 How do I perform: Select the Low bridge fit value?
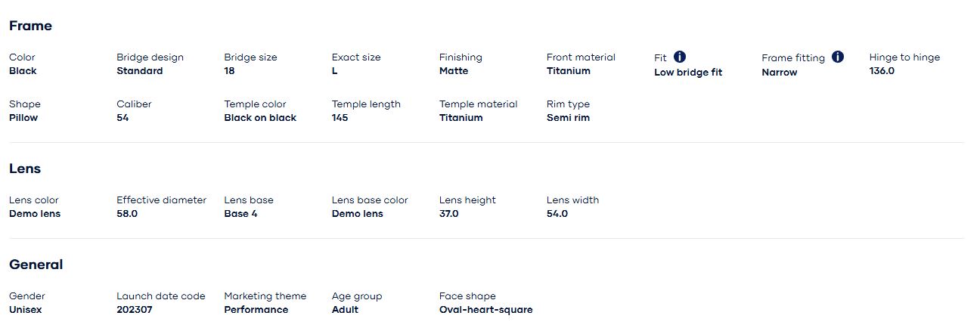click(687, 73)
